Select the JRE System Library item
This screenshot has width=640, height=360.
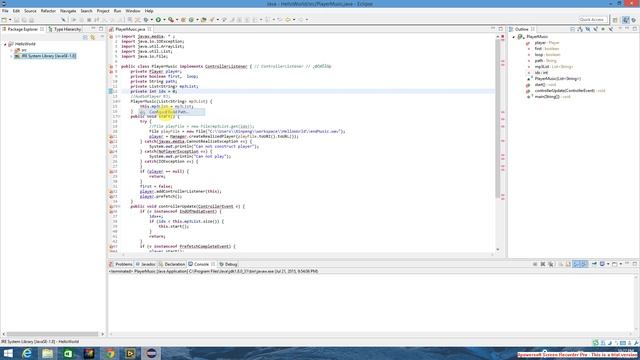tap(45, 56)
